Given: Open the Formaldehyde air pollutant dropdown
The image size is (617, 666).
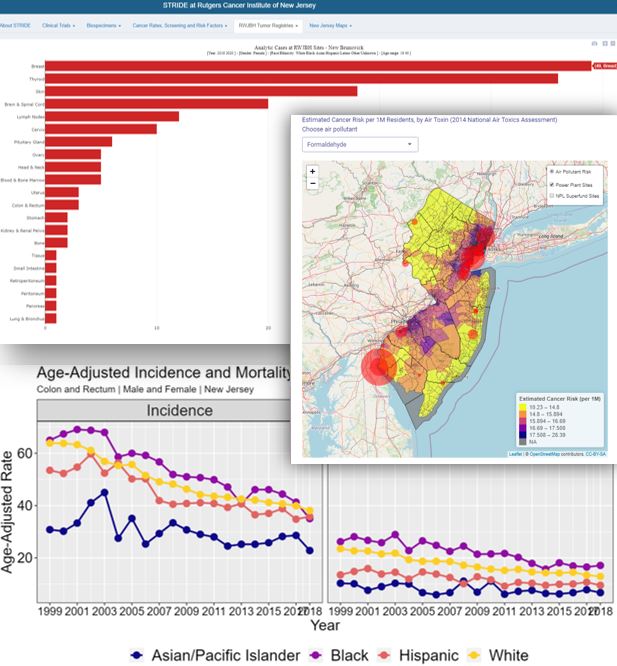Looking at the screenshot, I should click(x=359, y=144).
